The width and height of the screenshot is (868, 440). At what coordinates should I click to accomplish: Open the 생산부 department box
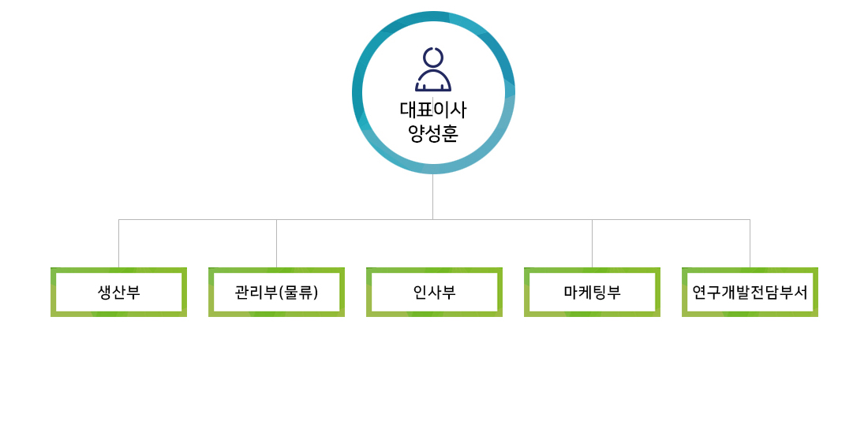(118, 292)
